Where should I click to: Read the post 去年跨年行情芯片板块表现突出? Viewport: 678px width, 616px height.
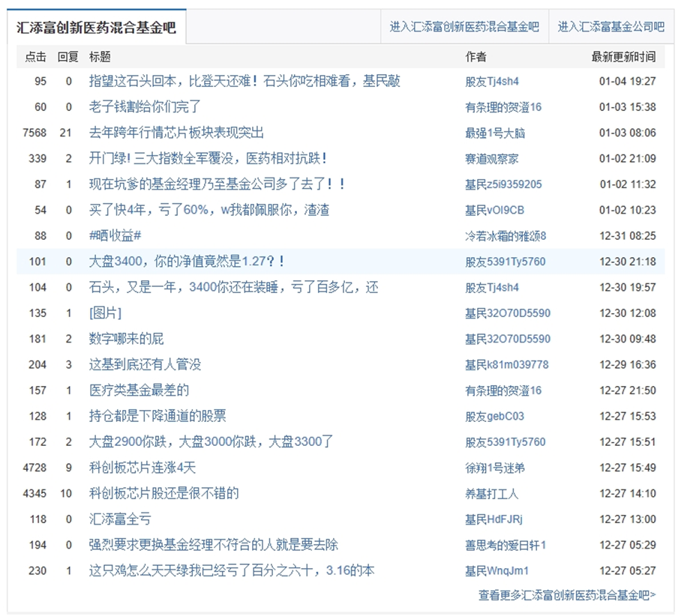[176, 133]
